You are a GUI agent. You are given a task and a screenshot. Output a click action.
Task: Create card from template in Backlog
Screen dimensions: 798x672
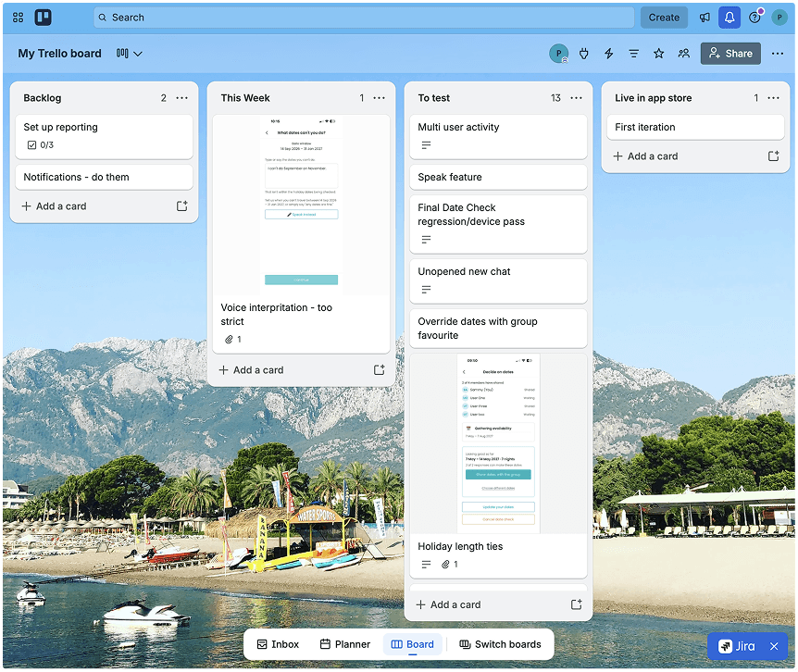[181, 206]
